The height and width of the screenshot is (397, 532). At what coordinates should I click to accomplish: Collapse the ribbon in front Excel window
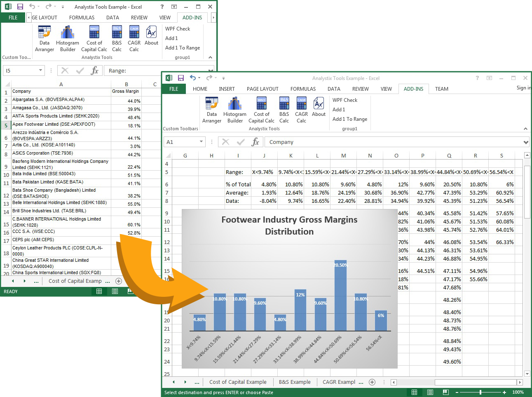(525, 129)
